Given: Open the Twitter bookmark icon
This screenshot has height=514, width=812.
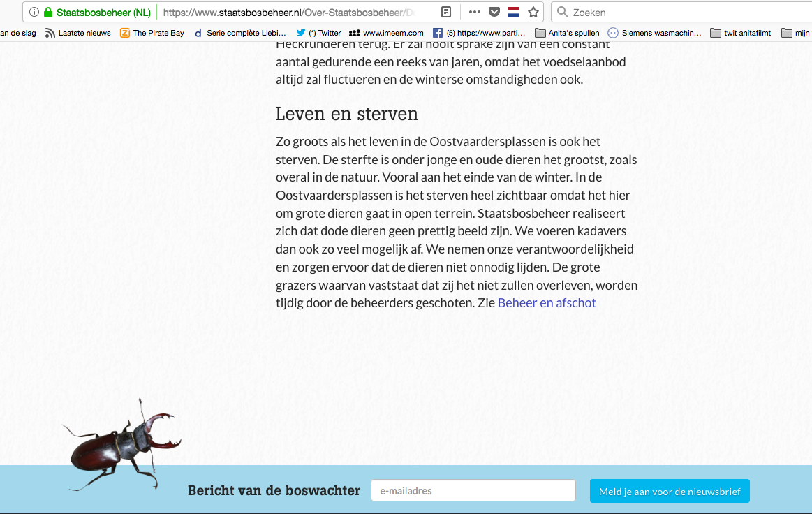Looking at the screenshot, I should [x=302, y=32].
